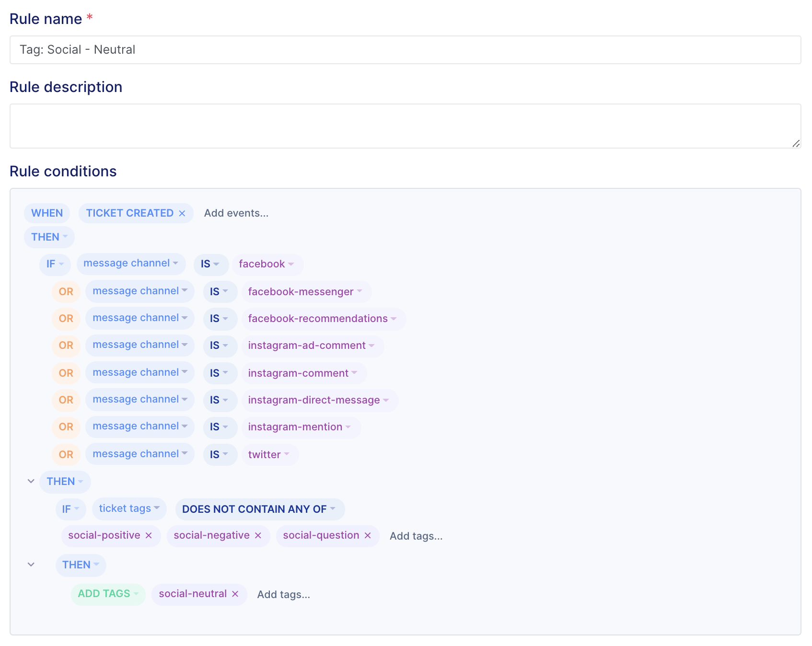Click the Rule description textarea

[406, 126]
